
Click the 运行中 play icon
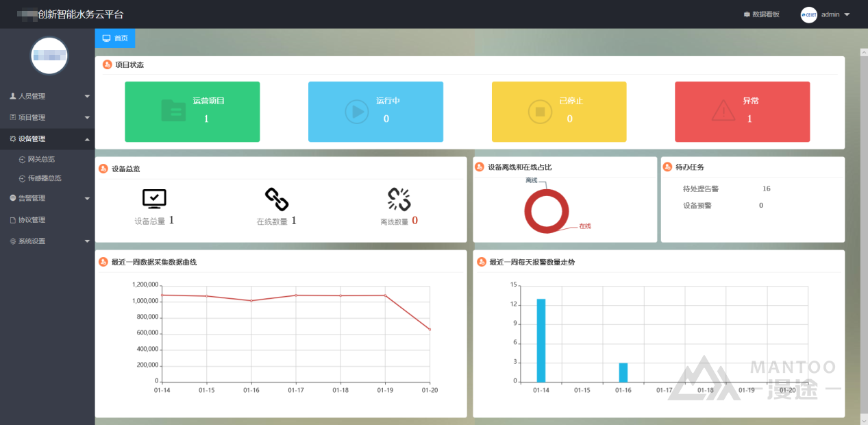coord(356,112)
